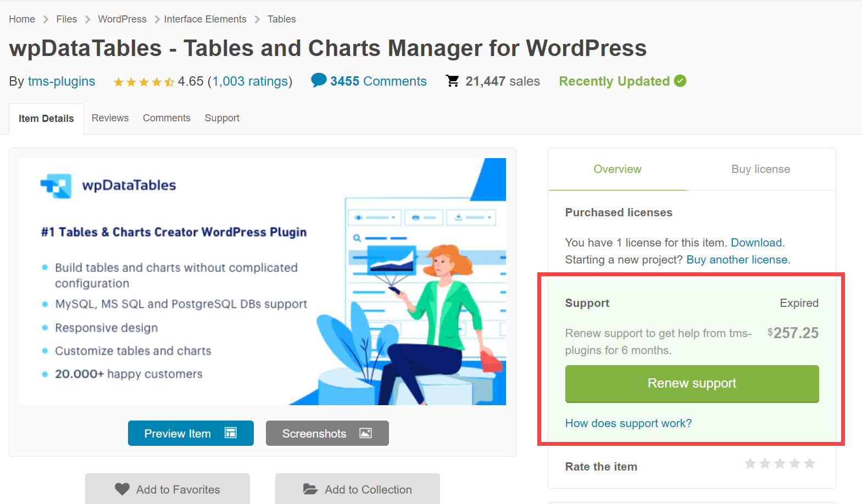This screenshot has height=504, width=862.
Task: Click Buy another license link
Action: point(737,260)
